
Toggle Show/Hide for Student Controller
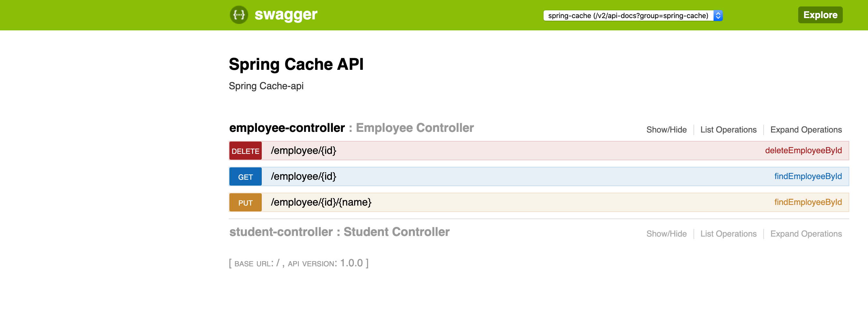click(666, 233)
